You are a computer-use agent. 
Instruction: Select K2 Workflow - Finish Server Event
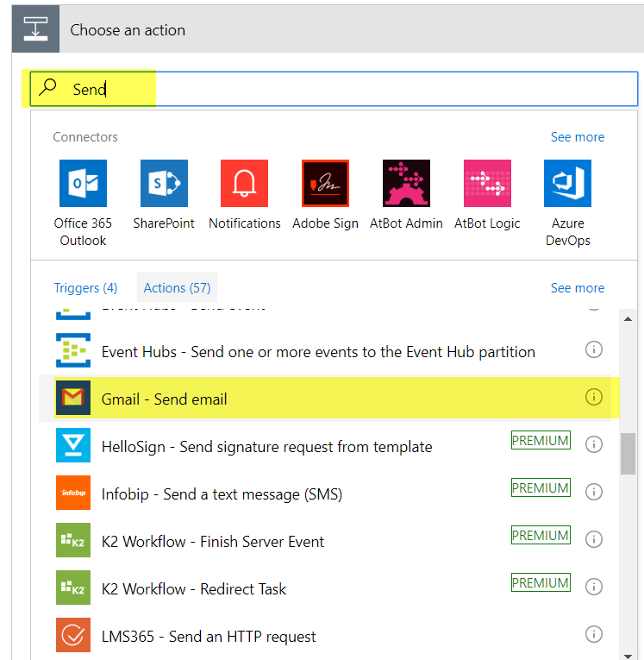pyautogui.click(x=325, y=540)
